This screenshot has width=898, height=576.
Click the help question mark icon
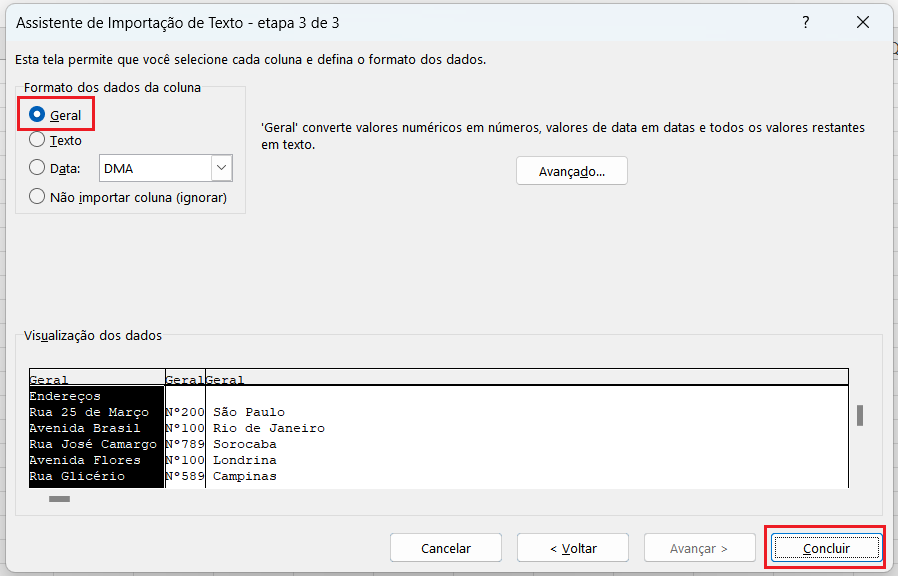click(x=806, y=22)
